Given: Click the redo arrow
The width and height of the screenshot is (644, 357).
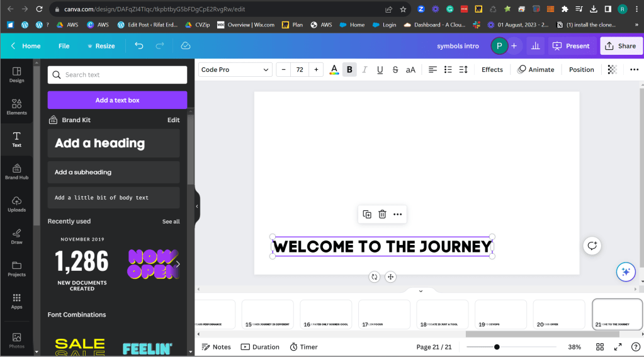Looking at the screenshot, I should [x=160, y=46].
